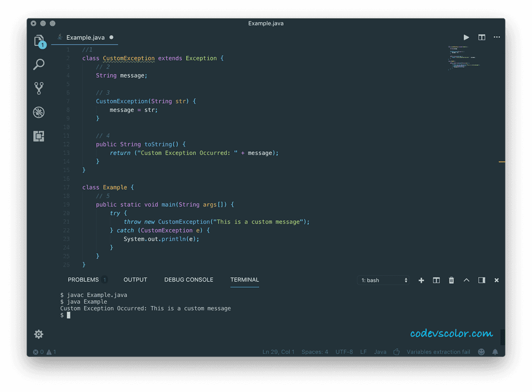Open the Explorer files icon in activity bar
Image resolution: width=532 pixels, height=392 pixels.
[x=39, y=40]
